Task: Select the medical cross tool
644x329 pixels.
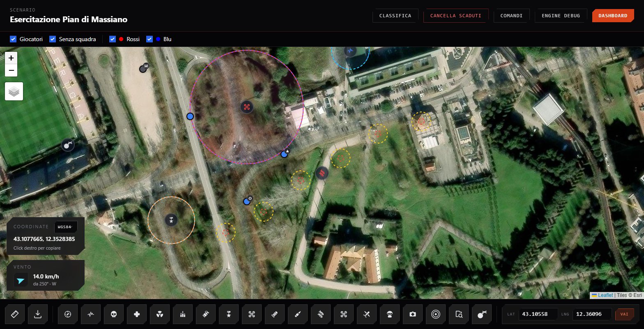Action: tap(137, 314)
